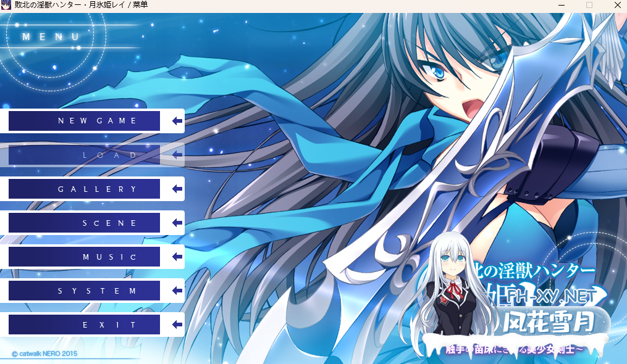The image size is (627, 364).
Task: Open the SYSTEM settings entry
Action: 85,291
